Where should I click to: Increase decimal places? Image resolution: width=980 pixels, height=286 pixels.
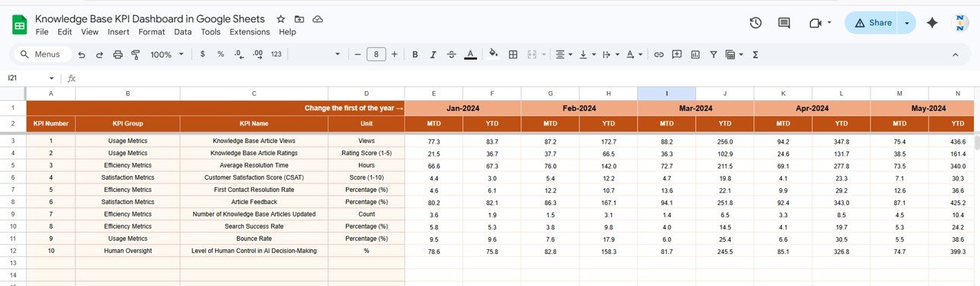258,54
